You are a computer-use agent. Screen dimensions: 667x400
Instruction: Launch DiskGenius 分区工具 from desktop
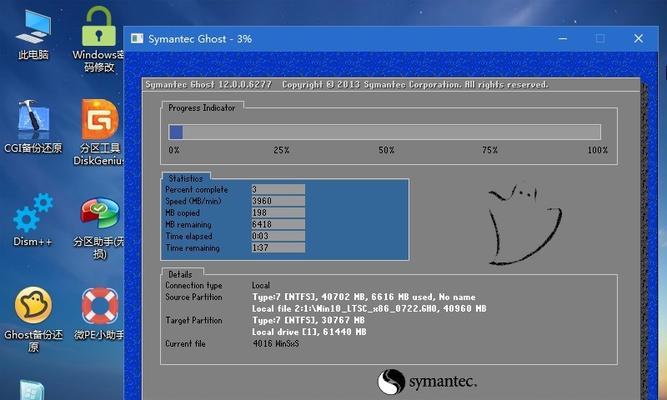(x=99, y=119)
